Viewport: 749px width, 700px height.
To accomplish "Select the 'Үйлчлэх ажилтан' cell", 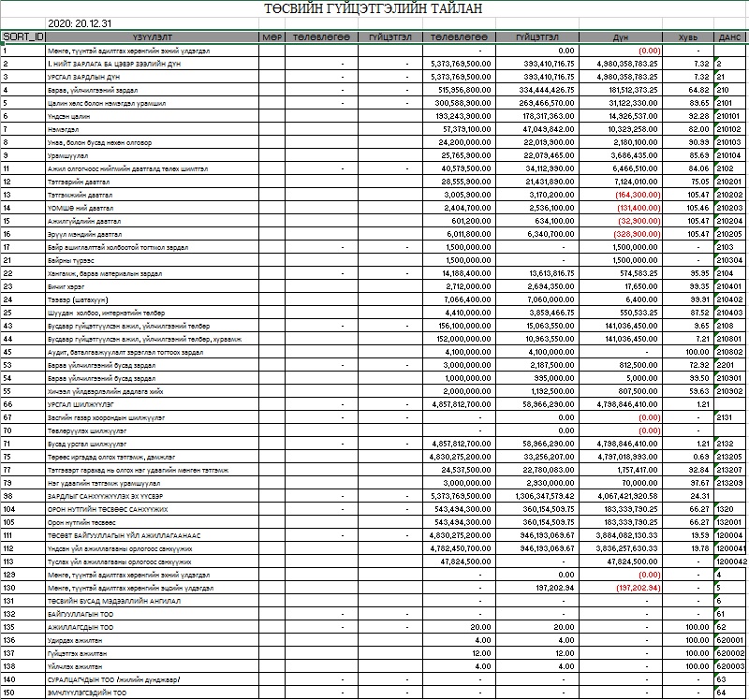I will pyautogui.click(x=75, y=666).
